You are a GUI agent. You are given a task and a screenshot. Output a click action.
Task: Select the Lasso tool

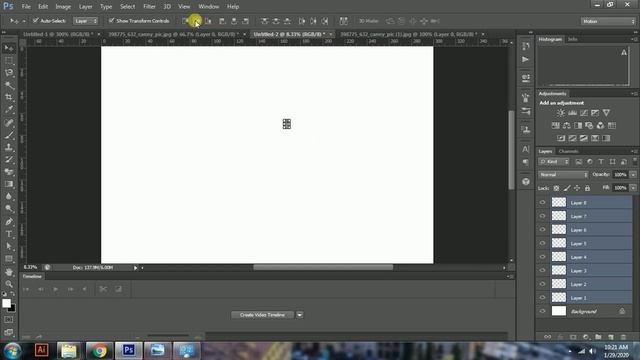[x=9, y=73]
